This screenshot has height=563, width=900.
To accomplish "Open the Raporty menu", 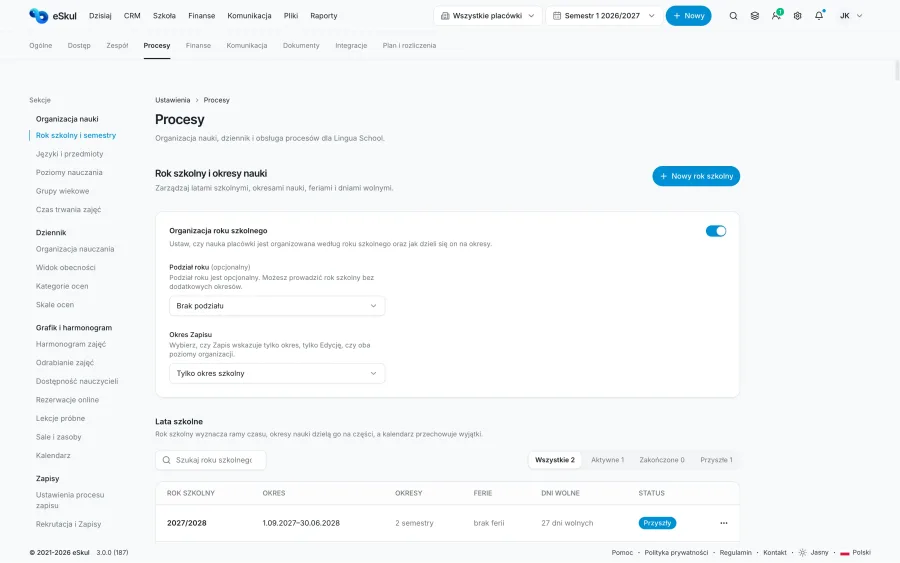I will pyautogui.click(x=324, y=16).
